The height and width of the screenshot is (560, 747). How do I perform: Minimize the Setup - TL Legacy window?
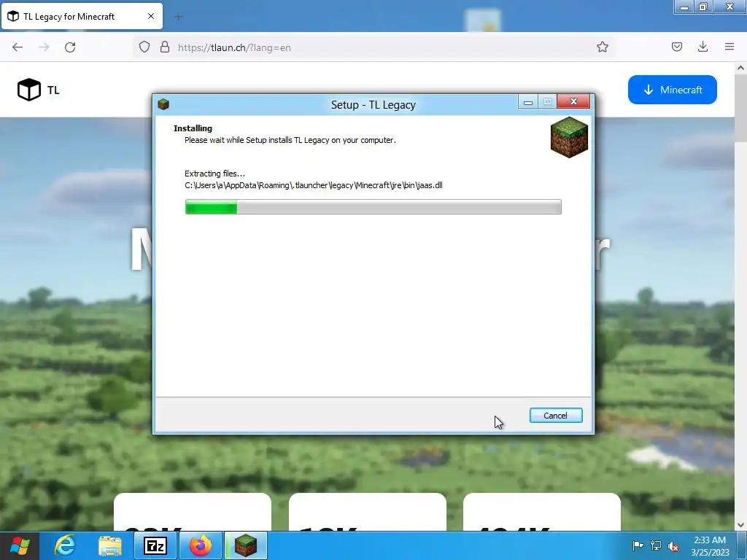(528, 102)
